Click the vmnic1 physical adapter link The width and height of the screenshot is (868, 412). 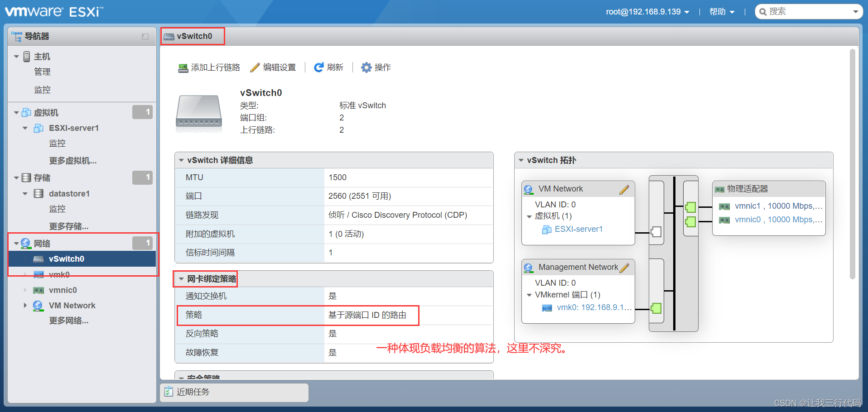747,206
